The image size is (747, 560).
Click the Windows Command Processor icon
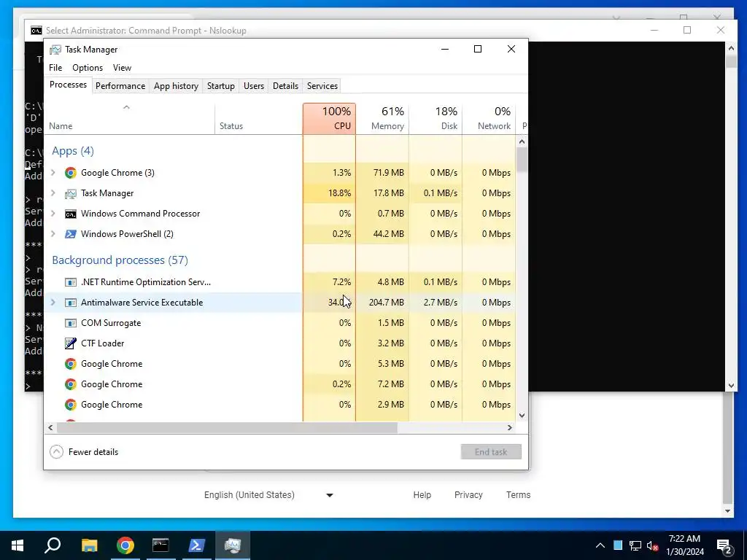click(x=71, y=214)
